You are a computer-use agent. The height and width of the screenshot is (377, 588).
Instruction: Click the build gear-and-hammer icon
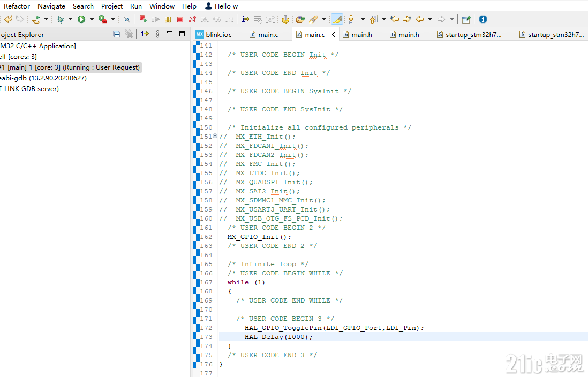tap(285, 19)
